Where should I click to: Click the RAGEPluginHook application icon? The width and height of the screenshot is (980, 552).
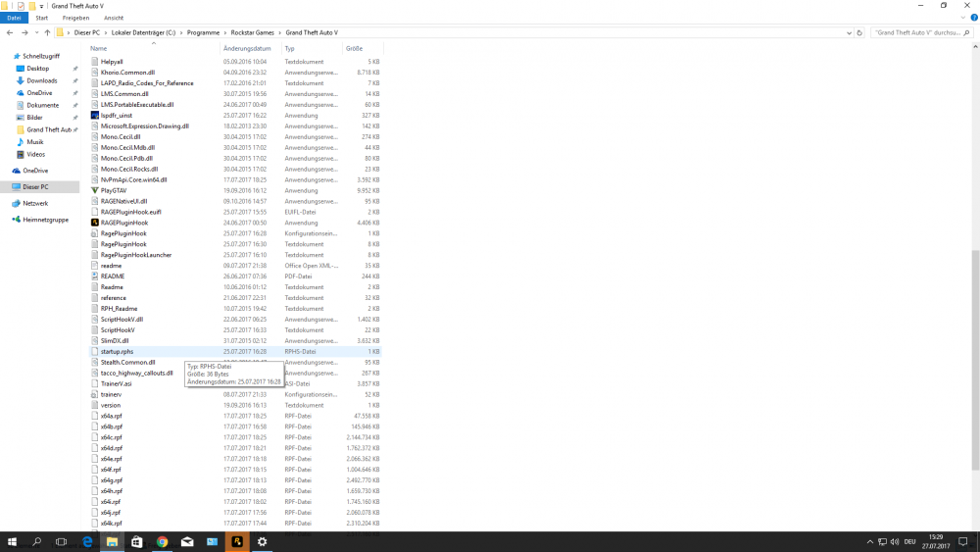95,223
